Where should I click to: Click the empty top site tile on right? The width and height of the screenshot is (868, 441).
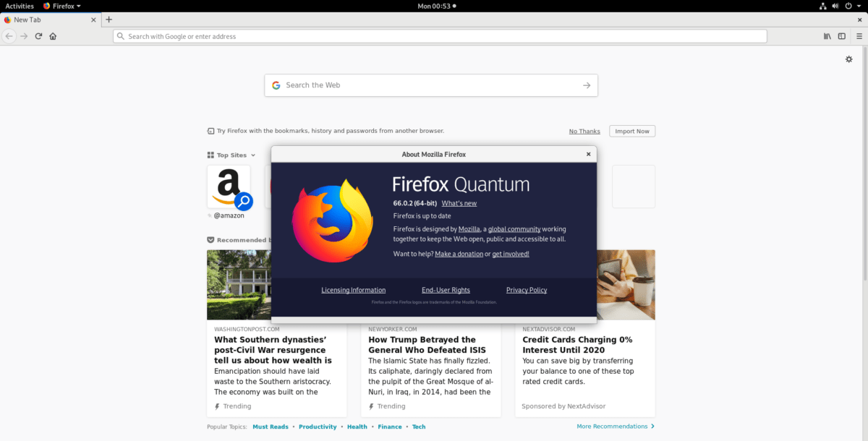(634, 187)
